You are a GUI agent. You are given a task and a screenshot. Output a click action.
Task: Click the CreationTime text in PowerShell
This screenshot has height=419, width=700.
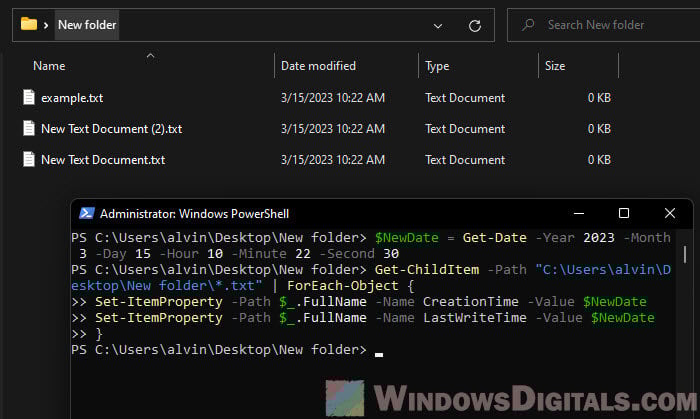point(471,302)
